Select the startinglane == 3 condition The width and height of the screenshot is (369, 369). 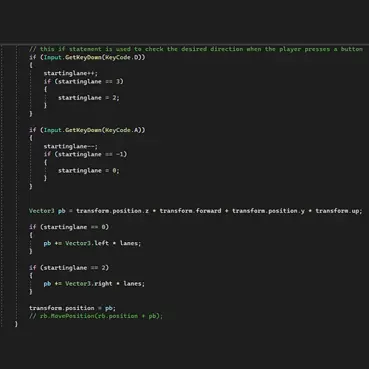pyautogui.click(x=89, y=81)
